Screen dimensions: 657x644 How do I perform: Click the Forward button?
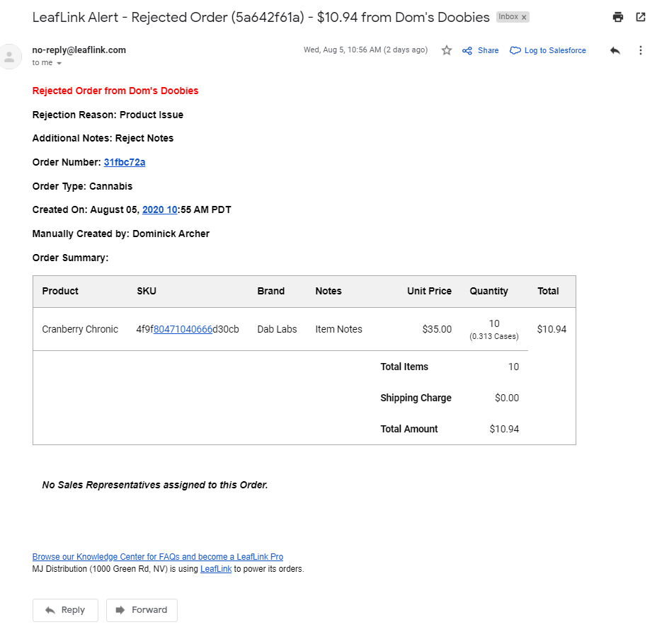click(142, 610)
